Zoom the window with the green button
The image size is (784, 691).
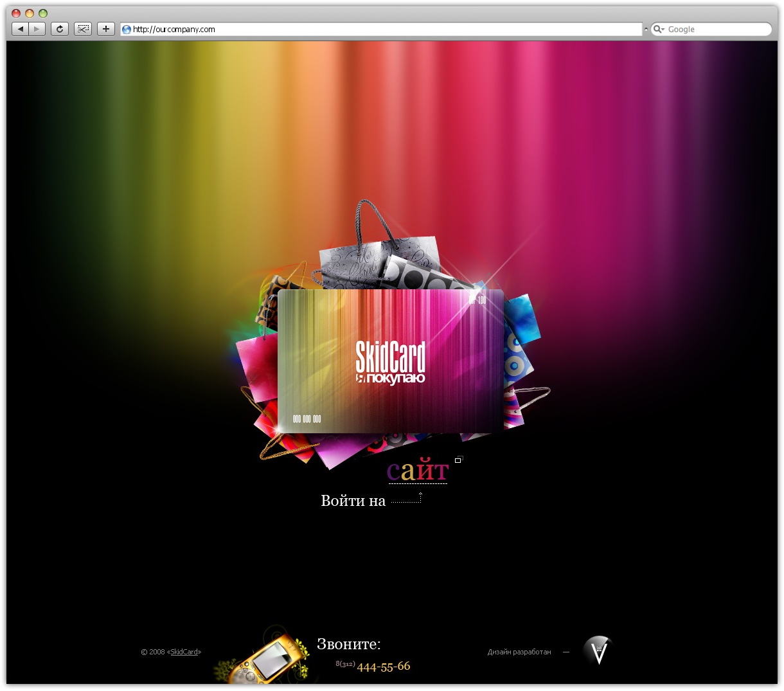[43, 13]
